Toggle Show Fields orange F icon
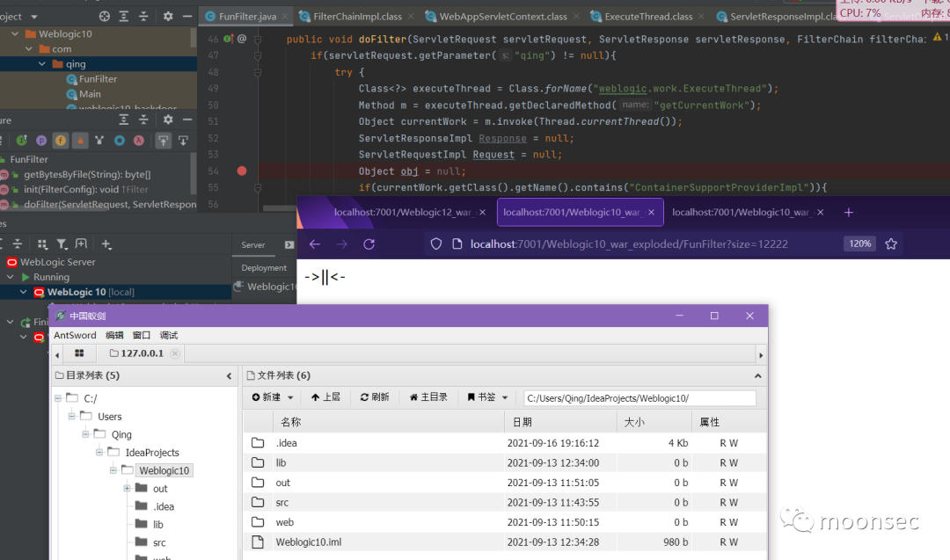 [61, 141]
